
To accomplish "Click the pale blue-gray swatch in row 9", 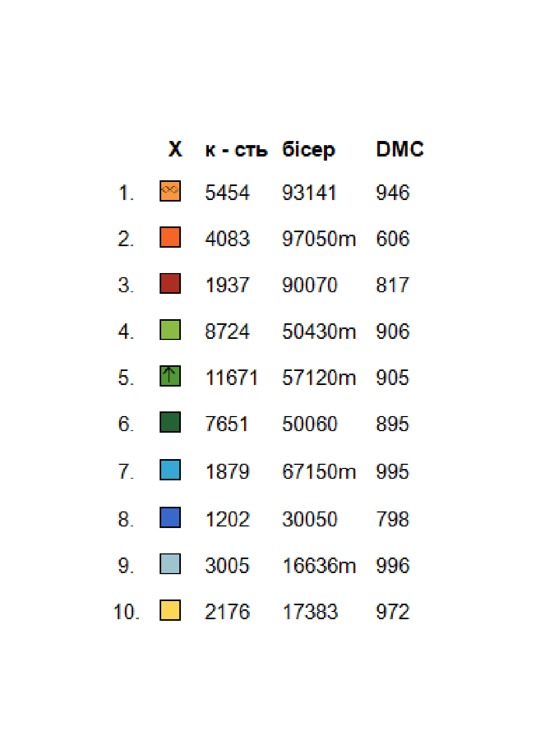I will point(170,564).
